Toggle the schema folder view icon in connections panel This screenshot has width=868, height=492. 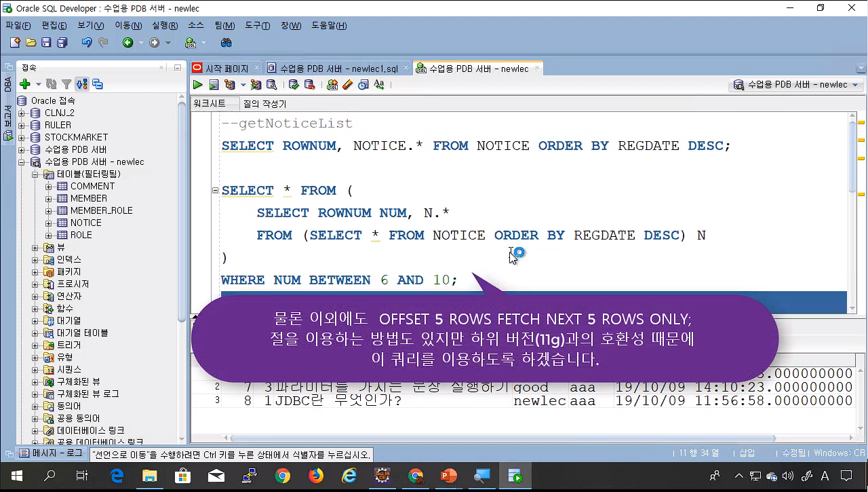click(82, 84)
